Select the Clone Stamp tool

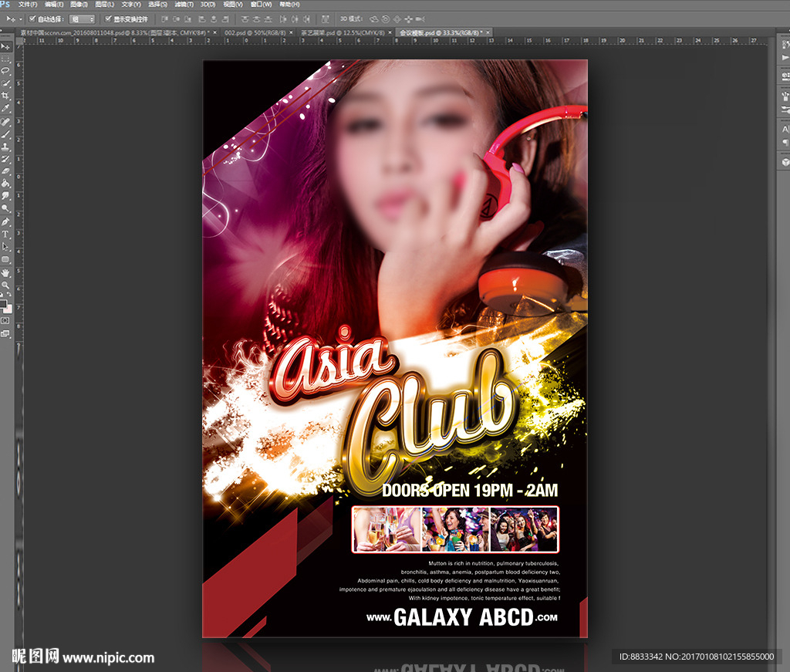[x=5, y=147]
